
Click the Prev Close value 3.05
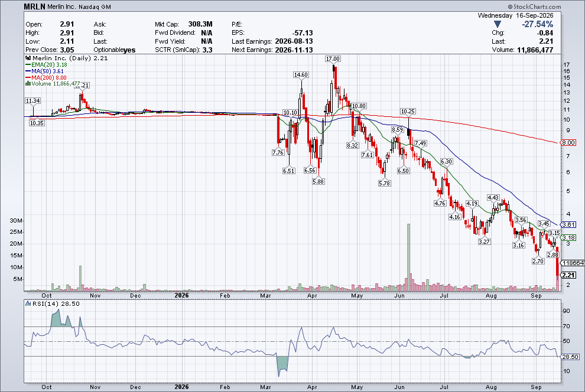click(x=67, y=50)
